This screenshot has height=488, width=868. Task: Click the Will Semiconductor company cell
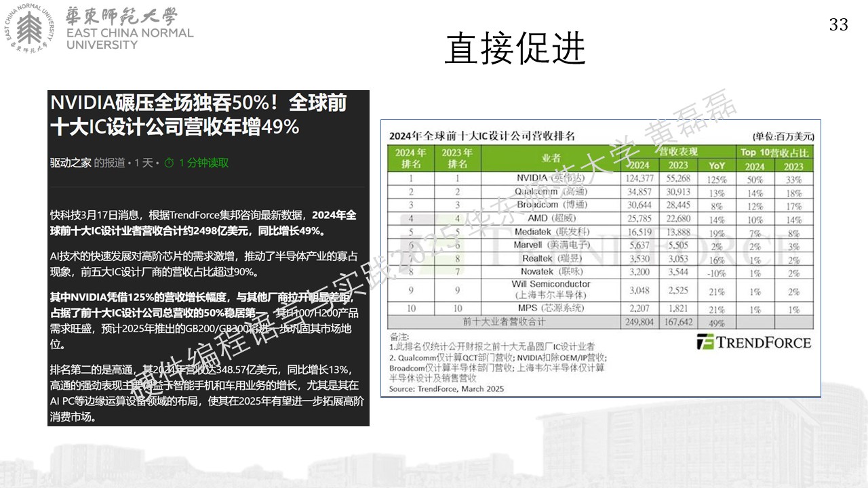pos(551,289)
